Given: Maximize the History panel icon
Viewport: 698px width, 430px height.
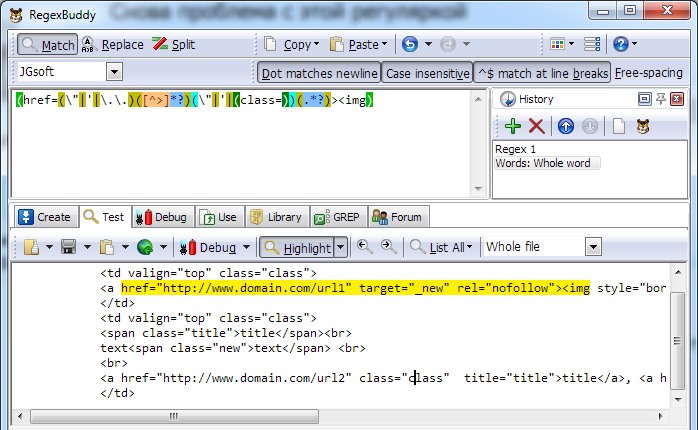Looking at the screenshot, I should [x=644, y=99].
